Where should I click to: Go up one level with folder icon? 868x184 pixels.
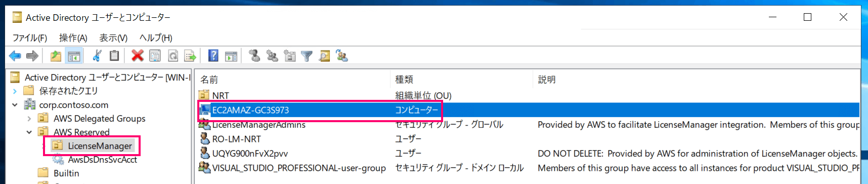point(56,56)
